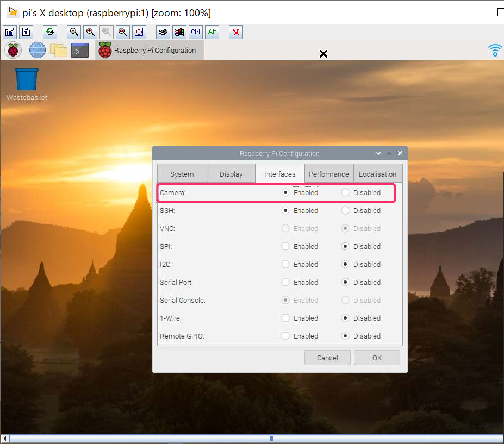Launch the terminal from the panel
Viewport: 504px width, 444px height.
coord(80,51)
